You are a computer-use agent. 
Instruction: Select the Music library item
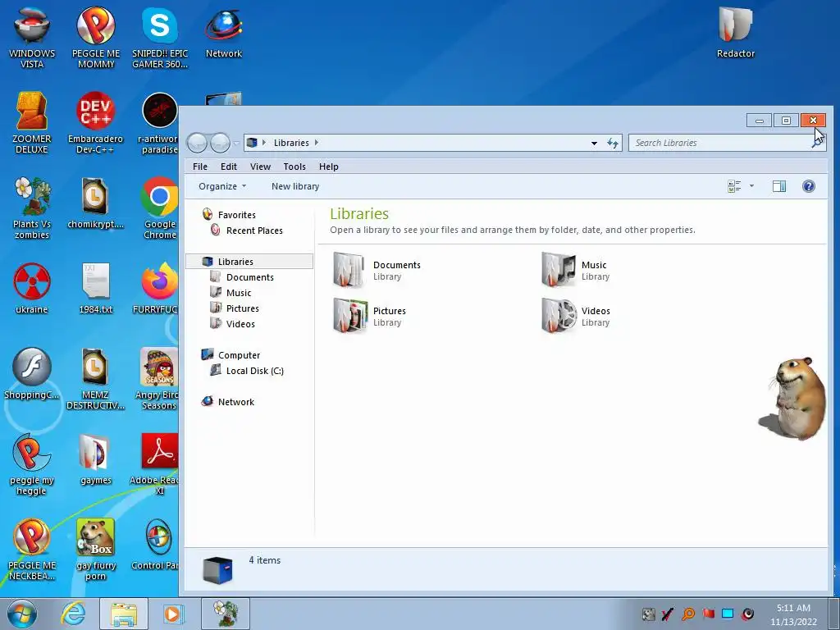click(x=576, y=270)
